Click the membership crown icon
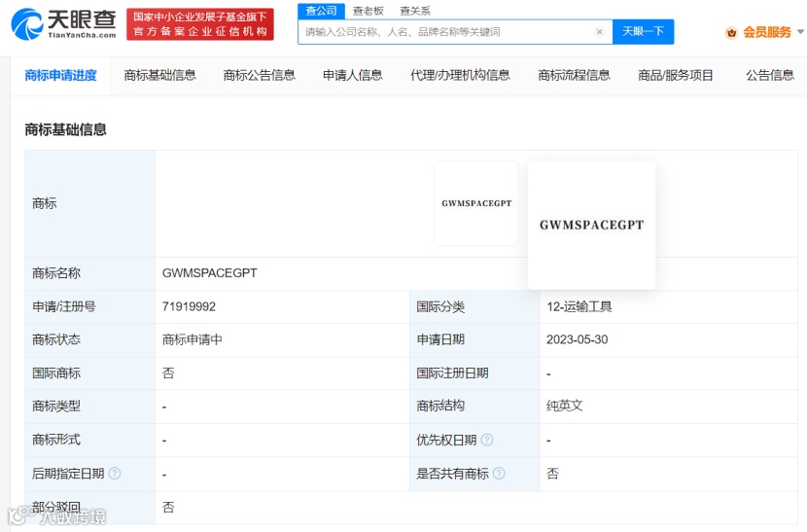 click(731, 33)
